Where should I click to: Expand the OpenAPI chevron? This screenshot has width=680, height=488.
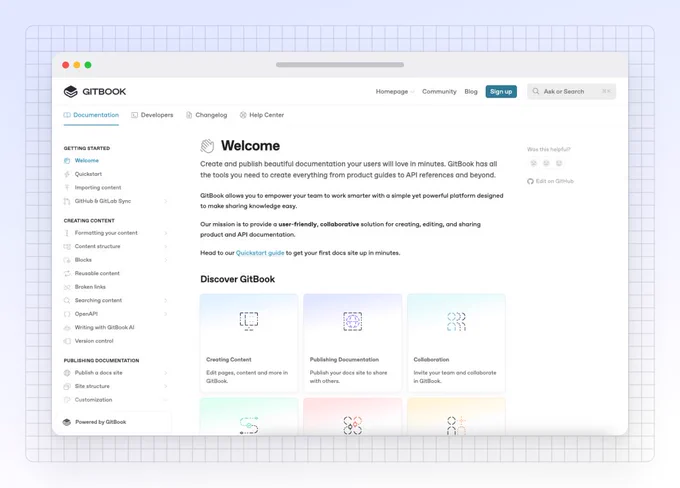(166, 314)
